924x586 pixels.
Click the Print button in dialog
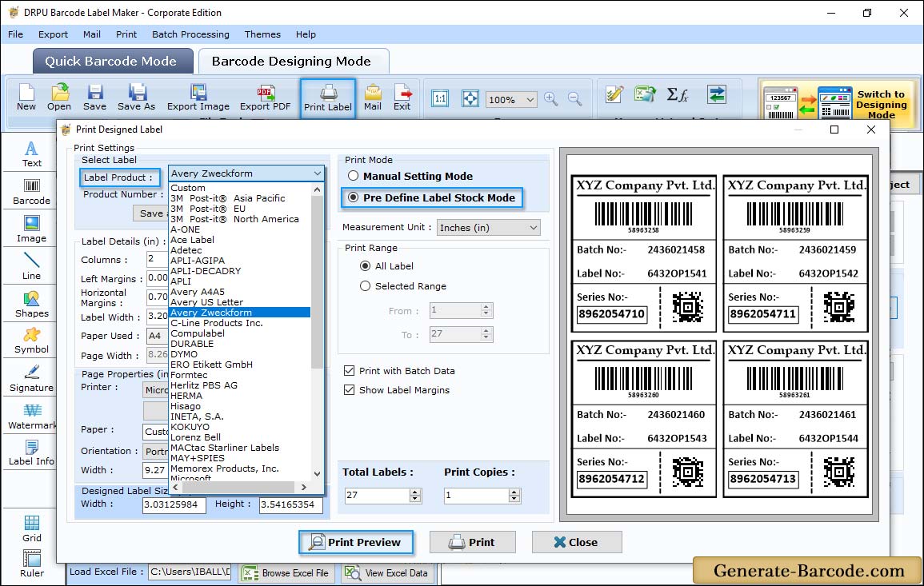point(473,542)
